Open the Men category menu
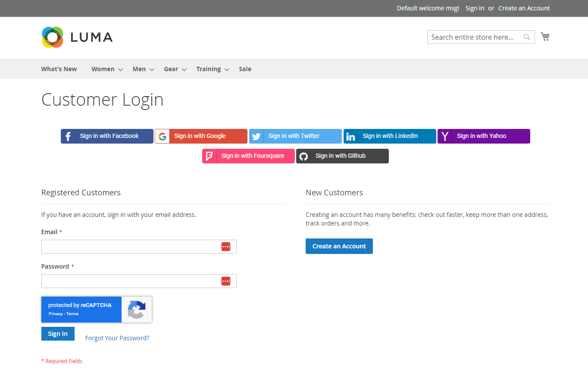588x379 pixels. coord(139,69)
